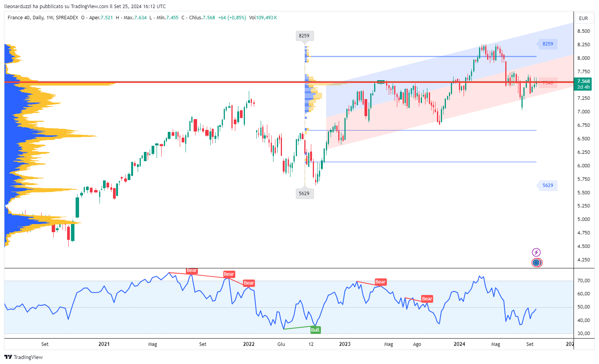Image resolution: width=599 pixels, height=364 pixels.
Task: Select the green Bull divergence label
Action: click(315, 330)
